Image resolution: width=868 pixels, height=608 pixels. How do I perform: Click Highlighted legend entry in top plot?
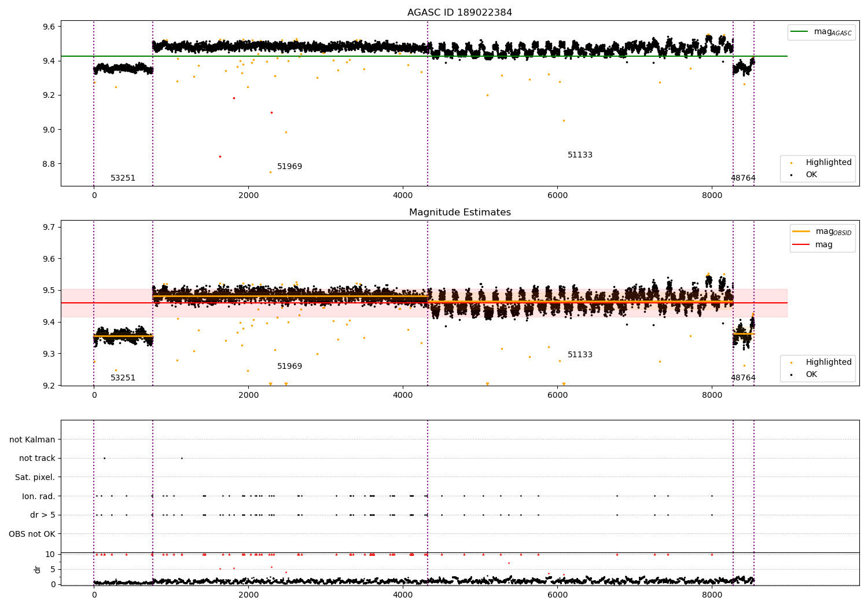click(821, 162)
